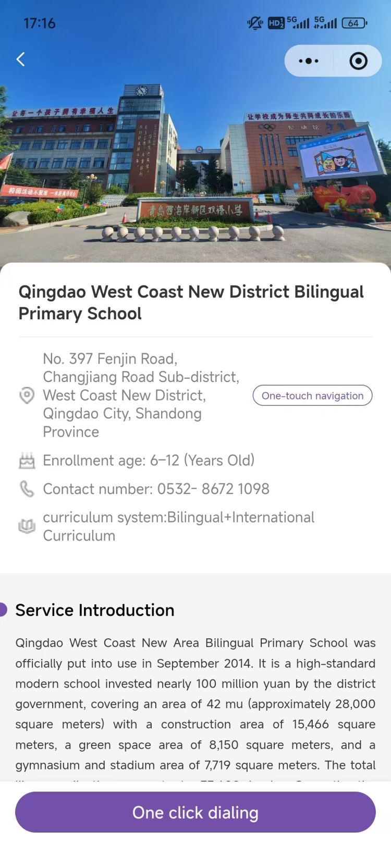The image size is (391, 868).
Task: Tap the back arrow icon
Action: click(x=21, y=59)
